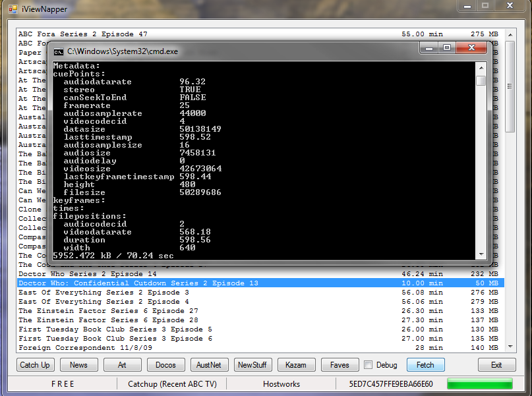Click Catchup (Recent ABC TV) status text
Image resolution: width=532 pixels, height=396 pixels.
click(172, 383)
